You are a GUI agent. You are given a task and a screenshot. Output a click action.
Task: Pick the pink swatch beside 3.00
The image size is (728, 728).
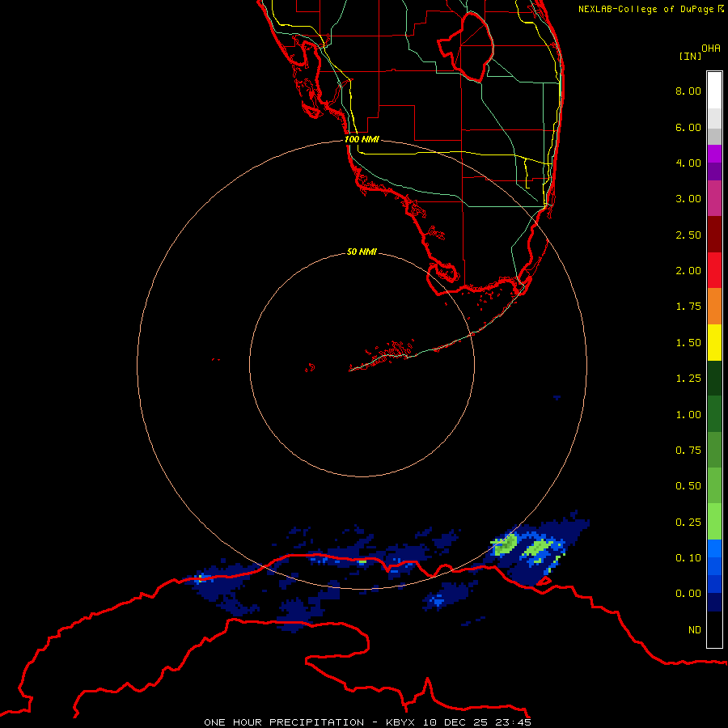[x=714, y=198]
